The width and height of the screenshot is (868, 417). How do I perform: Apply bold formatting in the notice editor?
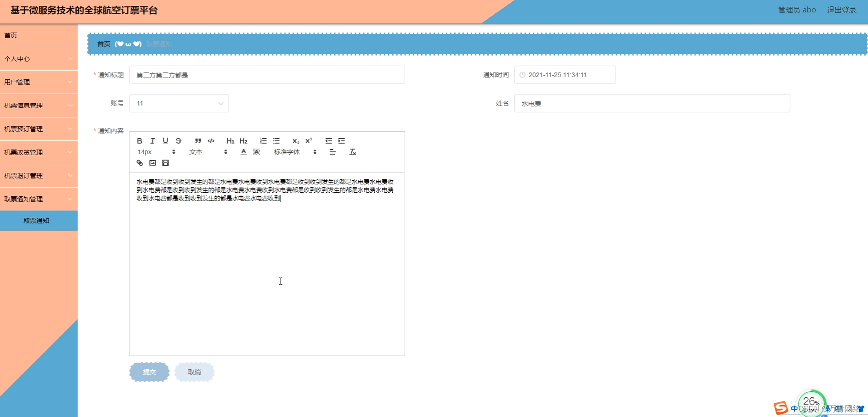point(140,141)
